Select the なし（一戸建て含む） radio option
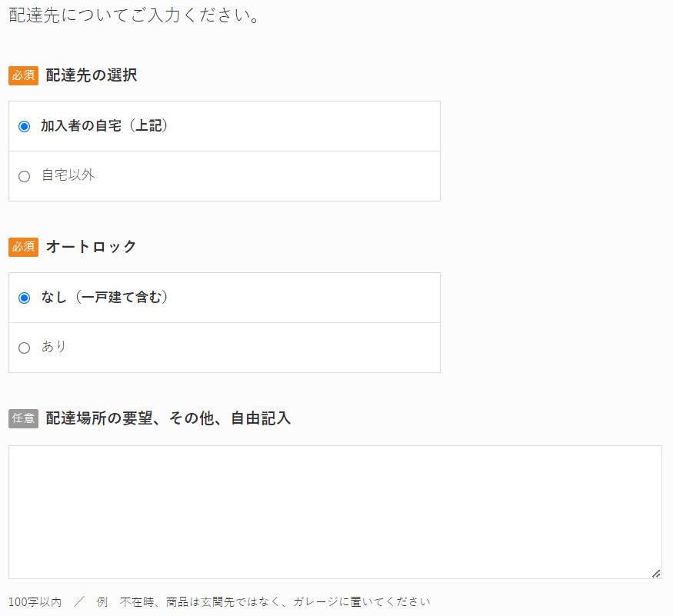673x616 pixels. pyautogui.click(x=24, y=298)
